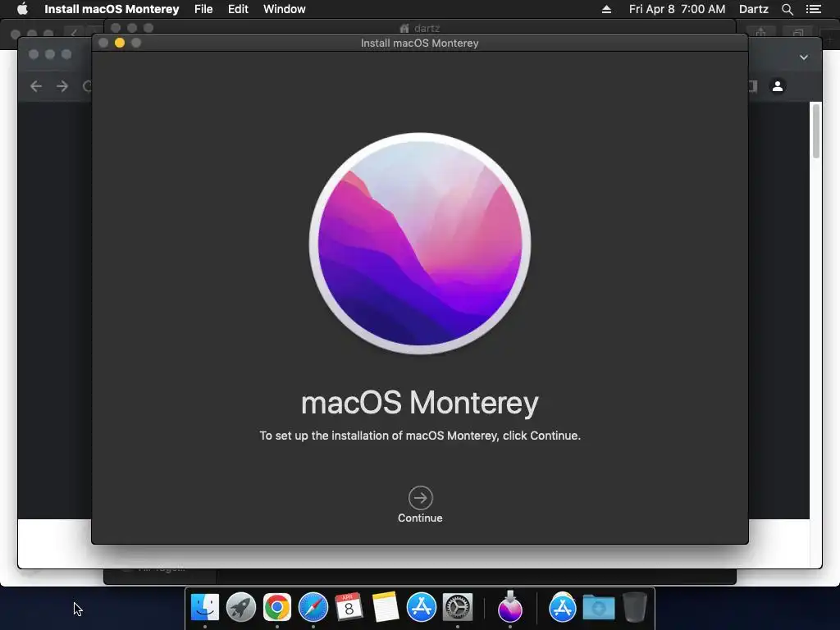This screenshot has height=630, width=840.
Task: Click forward arrow in background browser window
Action: (x=62, y=86)
